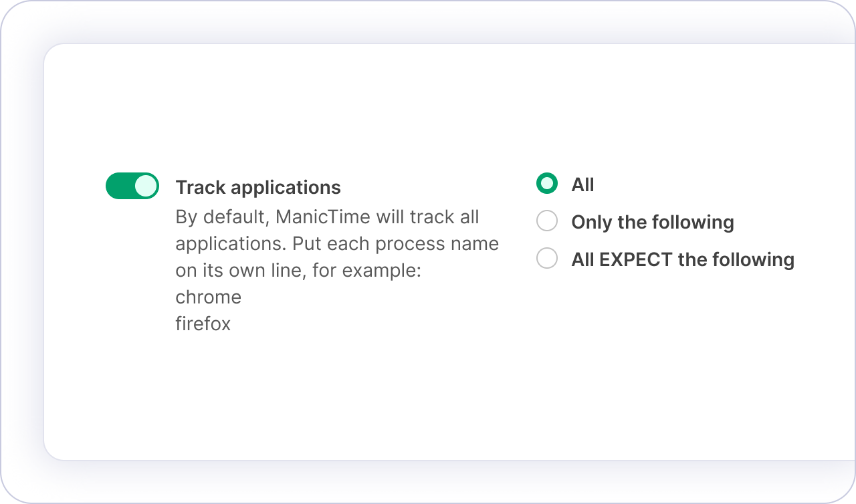Click the "Put each process name" description line

coord(395,244)
